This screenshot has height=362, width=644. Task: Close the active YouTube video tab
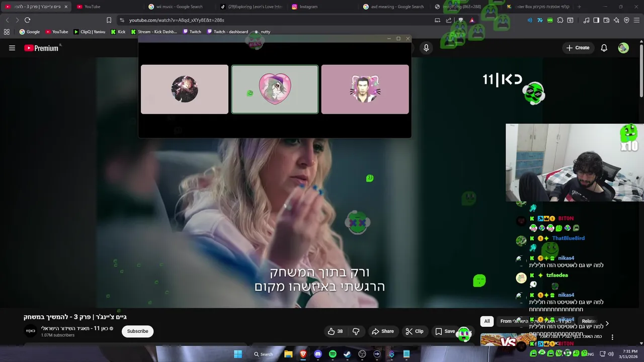[x=66, y=7]
